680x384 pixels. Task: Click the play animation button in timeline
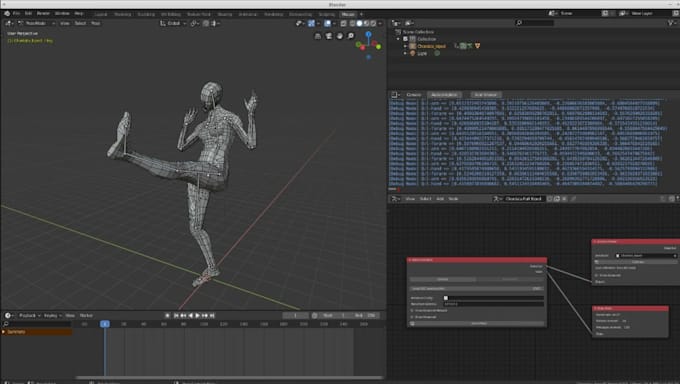[x=198, y=315]
